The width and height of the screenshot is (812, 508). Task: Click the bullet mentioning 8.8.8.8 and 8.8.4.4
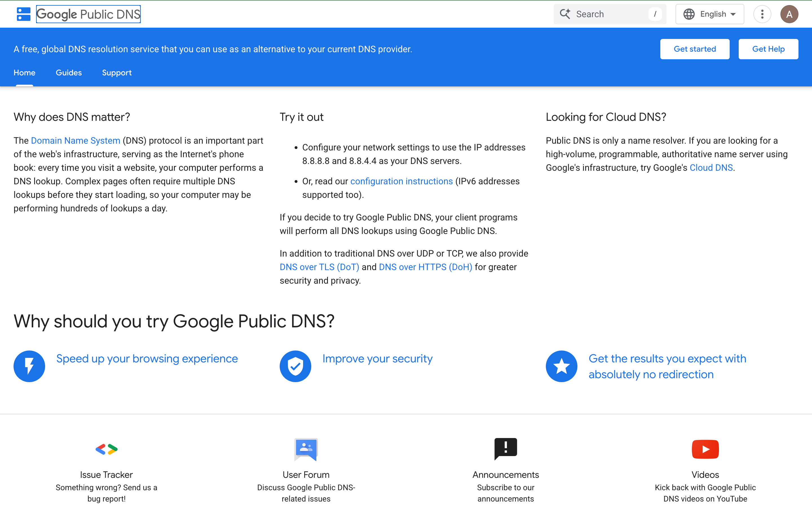pyautogui.click(x=414, y=154)
